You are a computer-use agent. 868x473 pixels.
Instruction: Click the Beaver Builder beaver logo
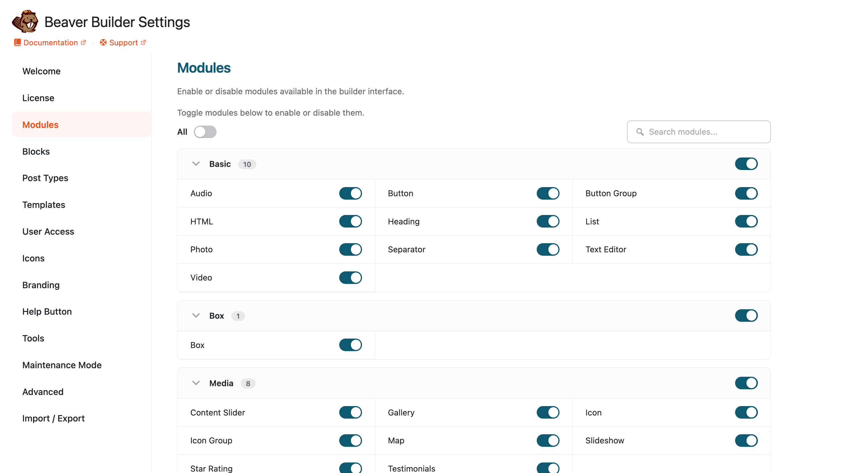coord(25,21)
